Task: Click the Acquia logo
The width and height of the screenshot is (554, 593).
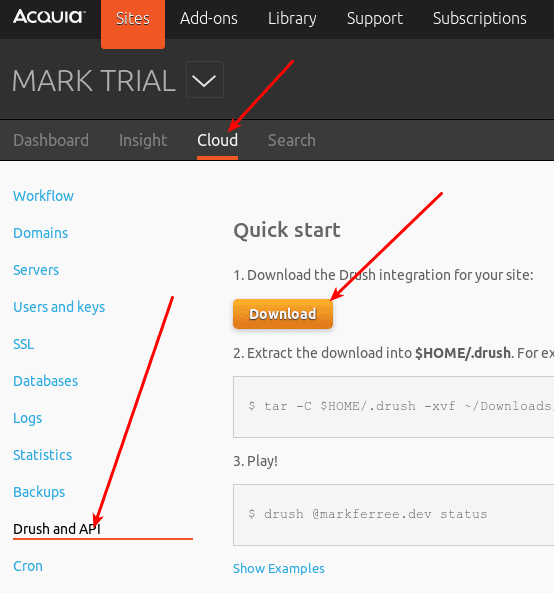Action: tap(49, 17)
